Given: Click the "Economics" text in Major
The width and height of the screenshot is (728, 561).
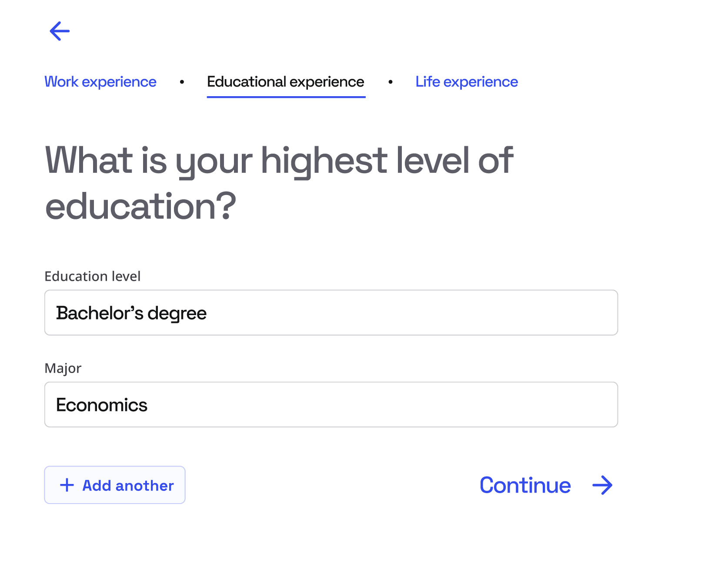Looking at the screenshot, I should (x=102, y=405).
